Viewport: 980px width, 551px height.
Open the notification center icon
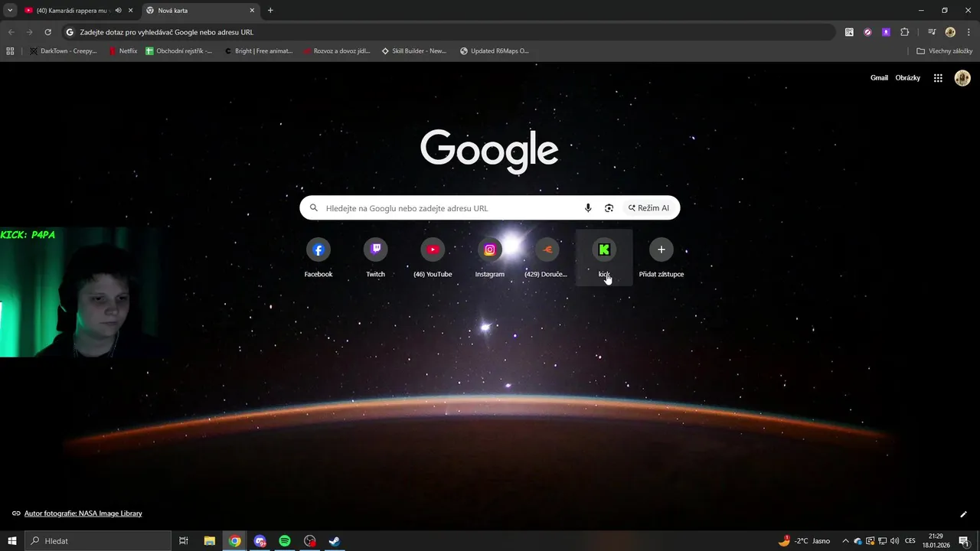(x=963, y=541)
